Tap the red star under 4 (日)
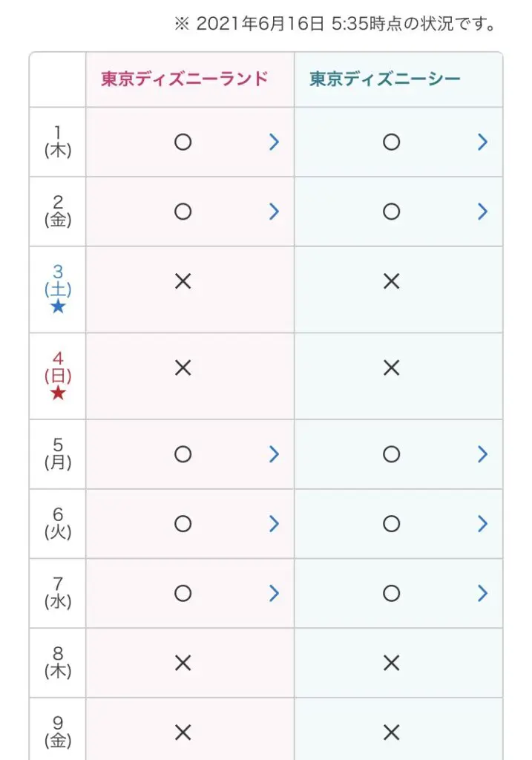 click(x=58, y=393)
